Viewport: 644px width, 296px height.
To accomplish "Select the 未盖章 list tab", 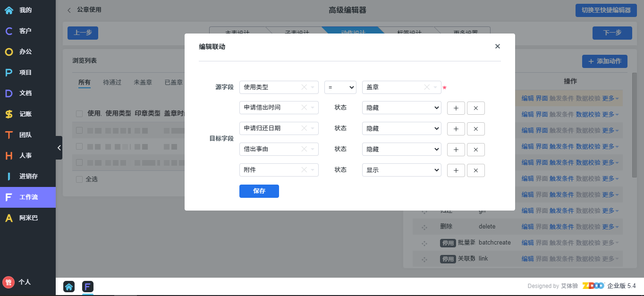I will [x=143, y=82].
